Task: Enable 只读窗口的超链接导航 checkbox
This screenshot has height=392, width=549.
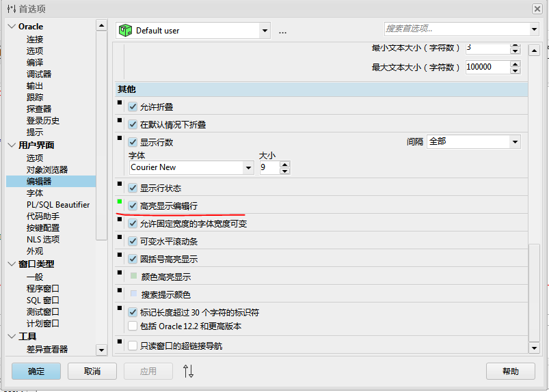Action: pos(133,346)
